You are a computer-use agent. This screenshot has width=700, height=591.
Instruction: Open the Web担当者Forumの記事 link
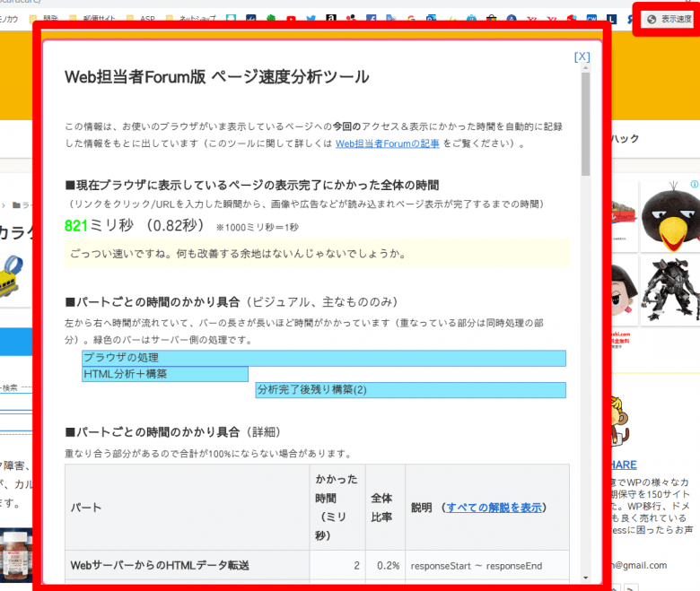pyautogui.click(x=387, y=143)
